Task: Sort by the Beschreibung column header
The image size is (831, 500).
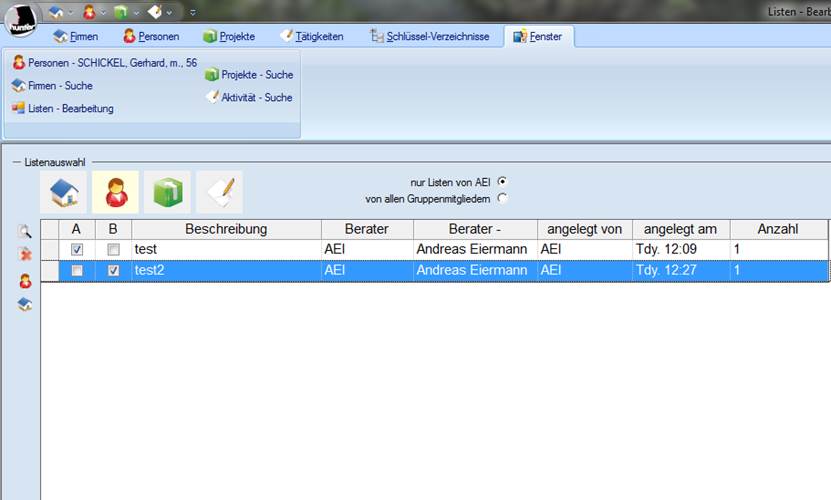Action: [226, 229]
